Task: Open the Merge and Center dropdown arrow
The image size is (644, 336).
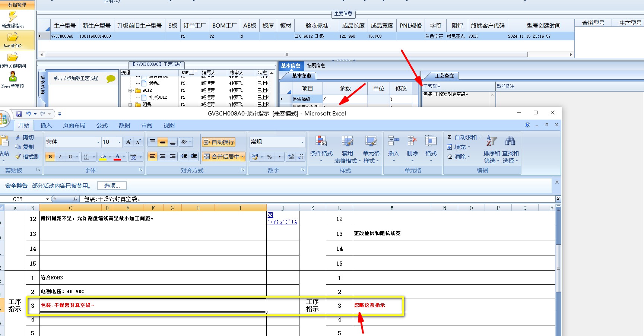Action: [243, 157]
